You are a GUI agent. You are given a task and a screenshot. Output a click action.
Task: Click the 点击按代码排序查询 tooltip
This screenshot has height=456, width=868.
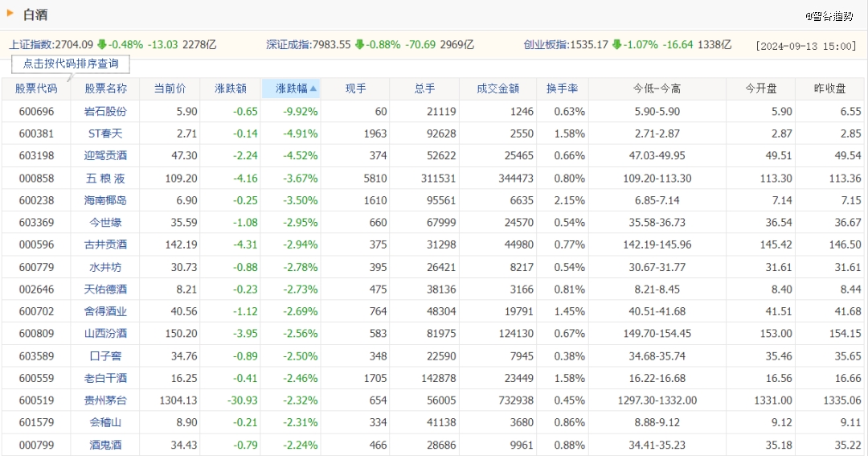[x=70, y=64]
